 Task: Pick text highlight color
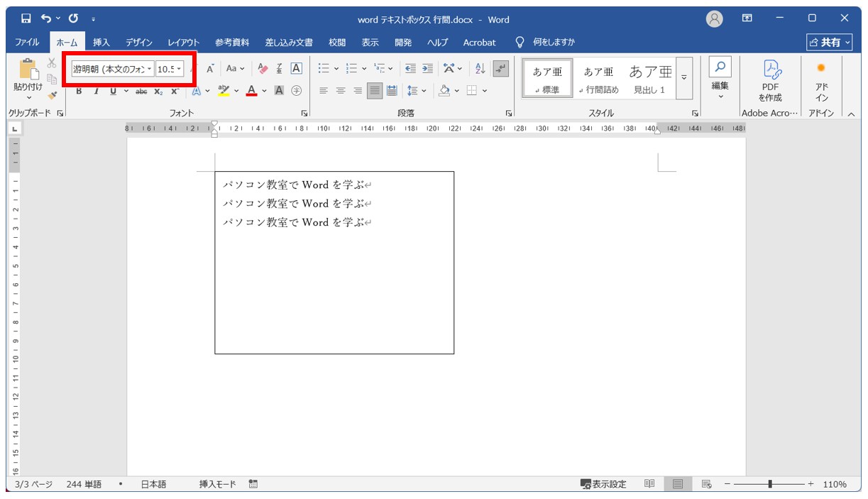[x=224, y=91]
